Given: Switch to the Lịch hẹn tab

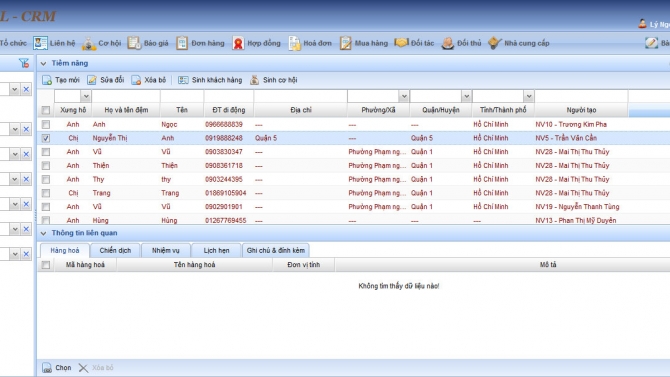Looking at the screenshot, I should click(216, 250).
